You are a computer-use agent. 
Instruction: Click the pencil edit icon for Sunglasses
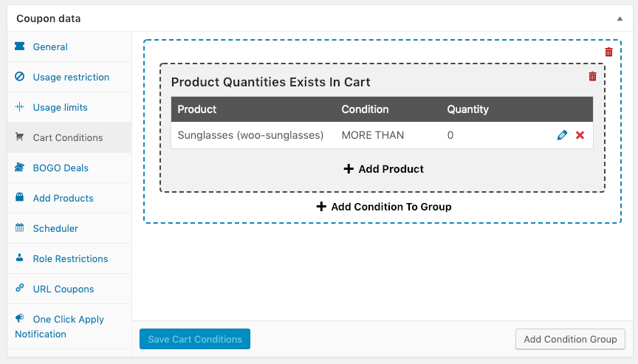tap(562, 135)
